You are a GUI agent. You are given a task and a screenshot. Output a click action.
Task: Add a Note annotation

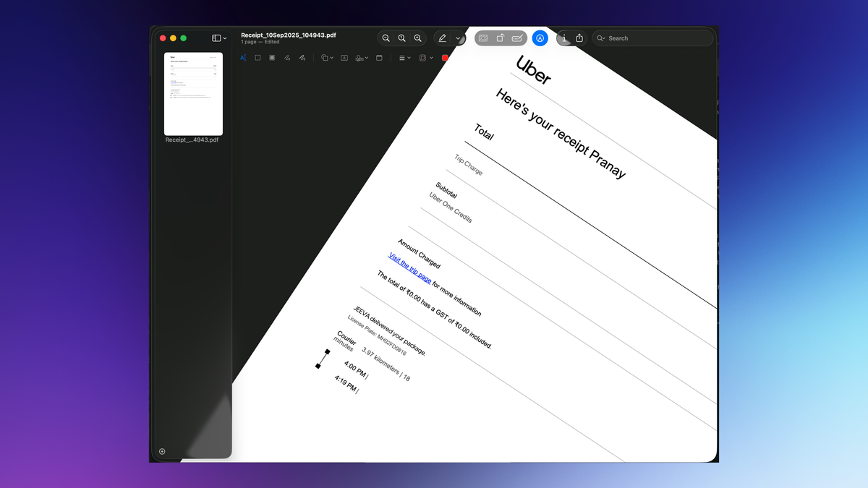click(379, 58)
